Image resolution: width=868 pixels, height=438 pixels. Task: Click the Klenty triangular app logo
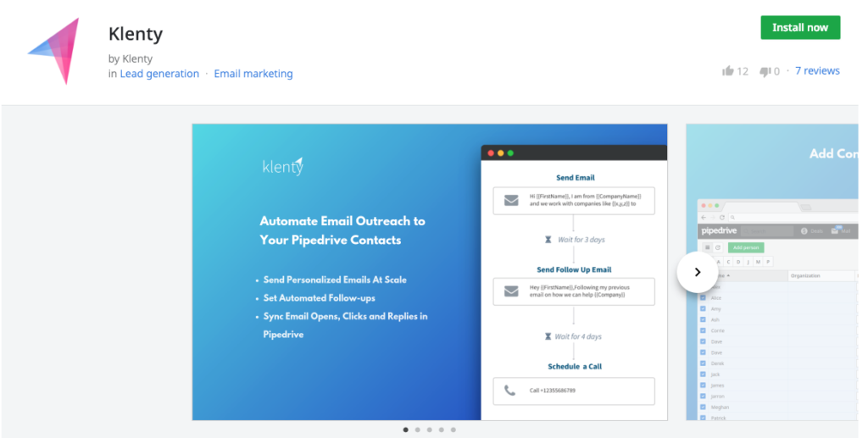coord(55,51)
